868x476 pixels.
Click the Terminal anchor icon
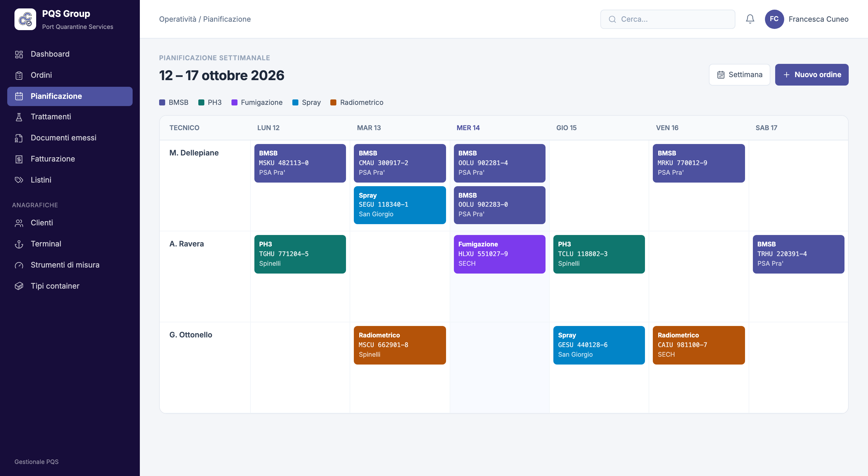[x=19, y=244]
